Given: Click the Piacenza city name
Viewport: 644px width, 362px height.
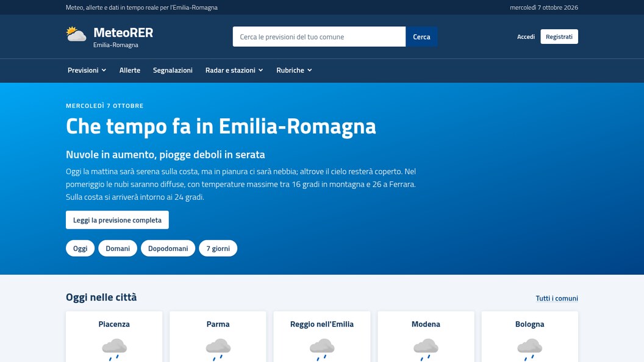Looking at the screenshot, I should click(114, 324).
